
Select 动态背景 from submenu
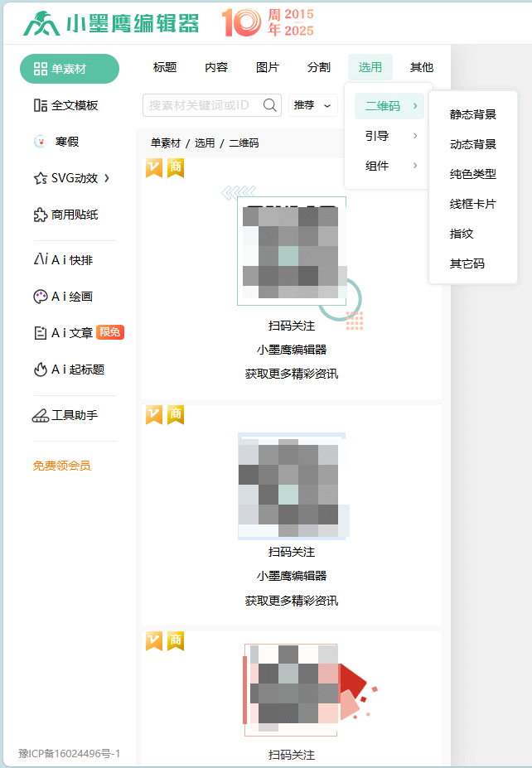[472, 144]
